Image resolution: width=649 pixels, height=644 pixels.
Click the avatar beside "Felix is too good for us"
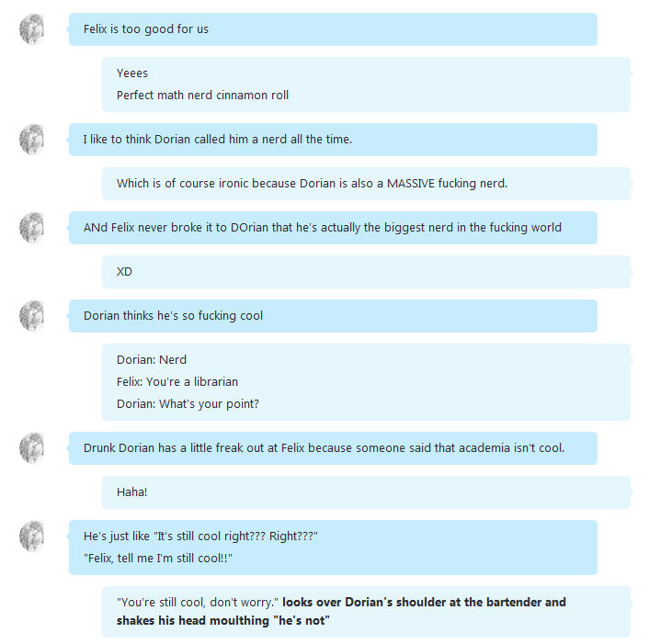pos(32,29)
